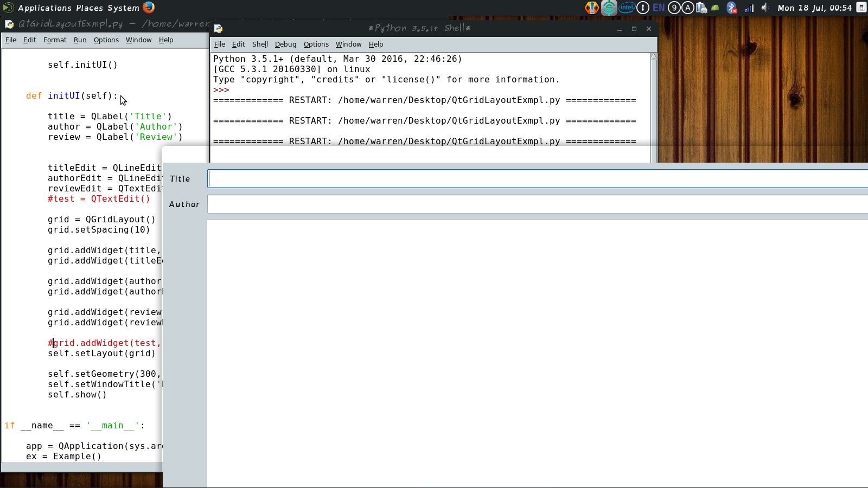Screen dimensions: 868x488
Task: Click the first RESTART line in the shell
Action: coord(424,100)
